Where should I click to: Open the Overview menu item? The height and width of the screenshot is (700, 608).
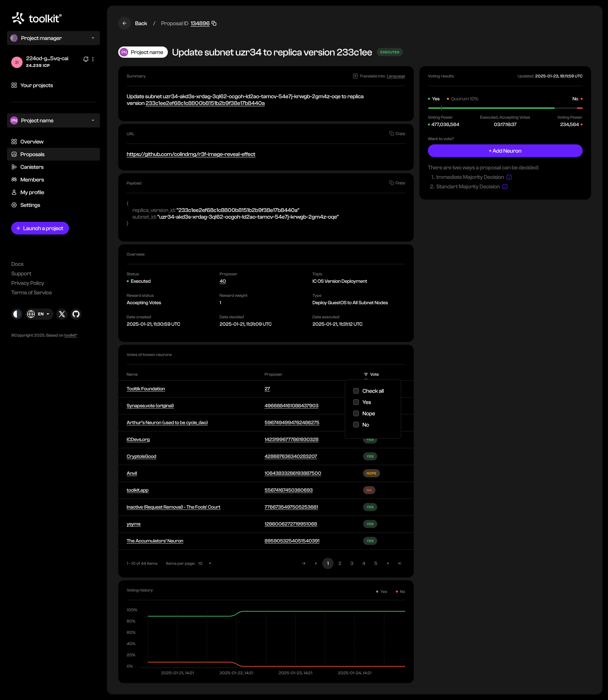point(53,142)
